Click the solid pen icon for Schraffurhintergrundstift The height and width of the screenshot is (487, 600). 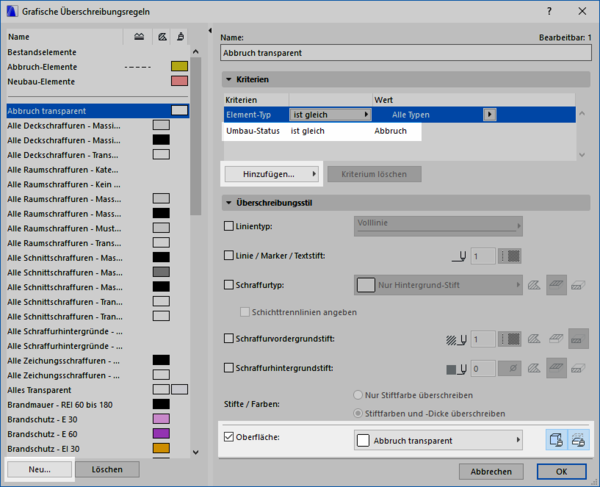[456, 369]
